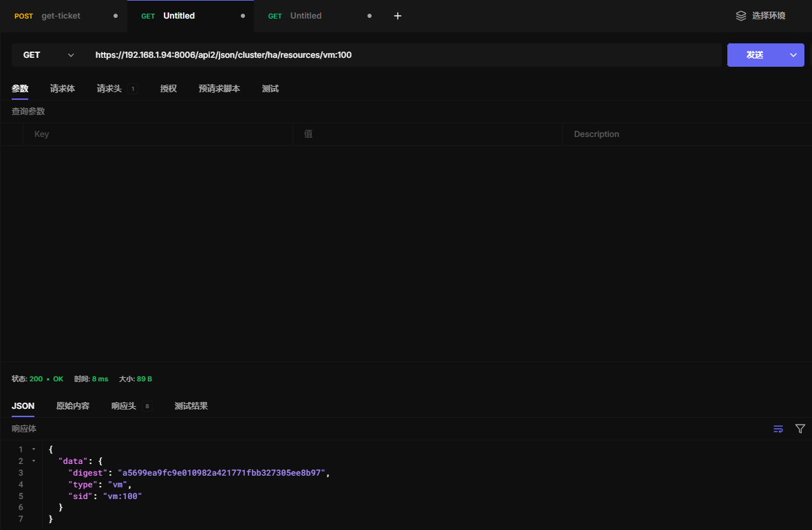Expand the arrow next to the 发送 button
The height and width of the screenshot is (530, 812).
[x=793, y=55]
